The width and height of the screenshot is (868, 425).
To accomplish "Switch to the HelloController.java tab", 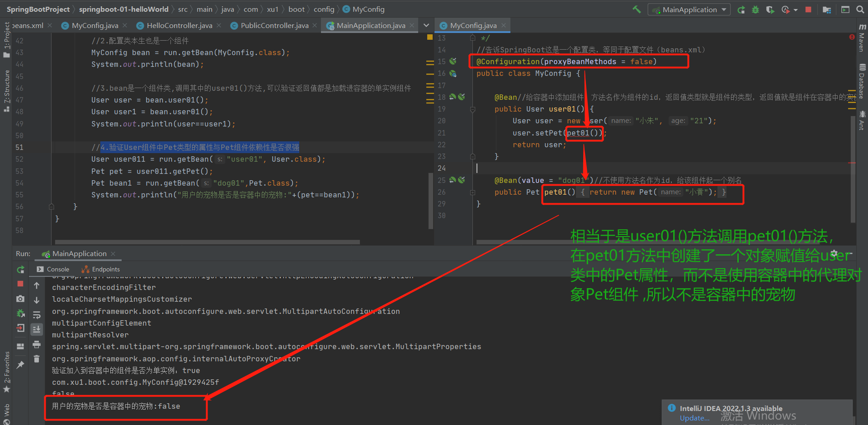I will coord(179,25).
